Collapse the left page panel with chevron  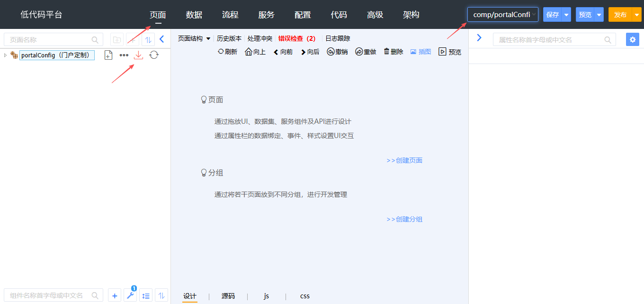point(161,39)
